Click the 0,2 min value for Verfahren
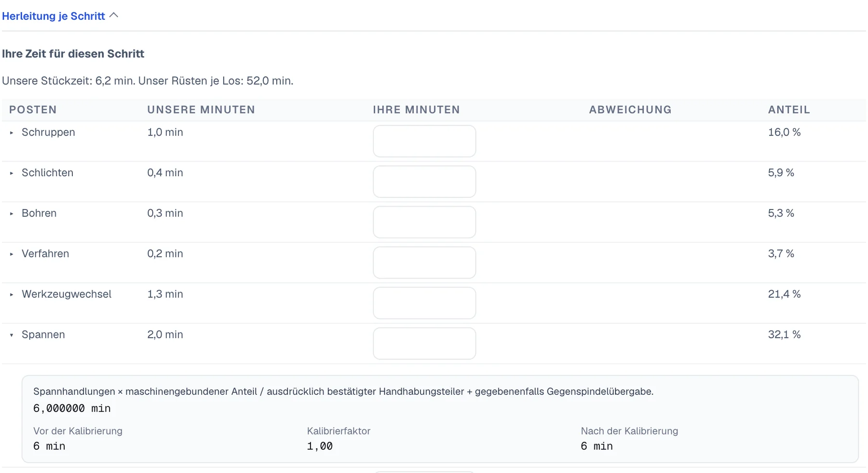This screenshot has width=868, height=473. 165,254
